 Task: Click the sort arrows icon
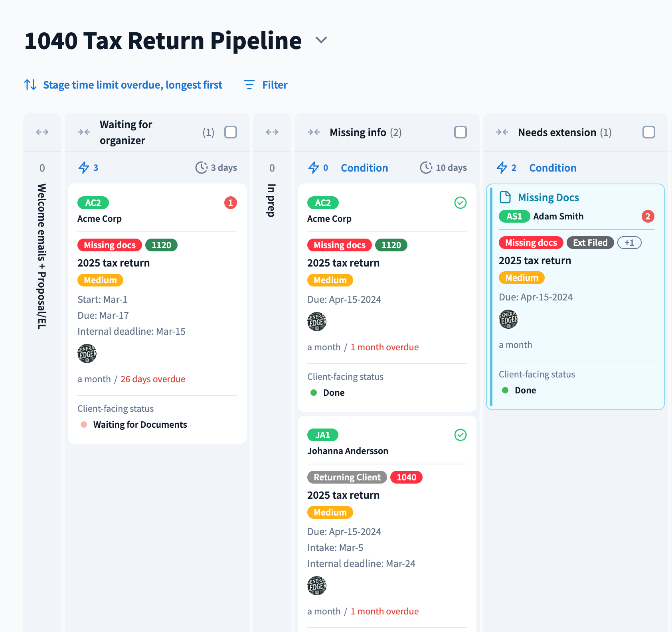30,85
